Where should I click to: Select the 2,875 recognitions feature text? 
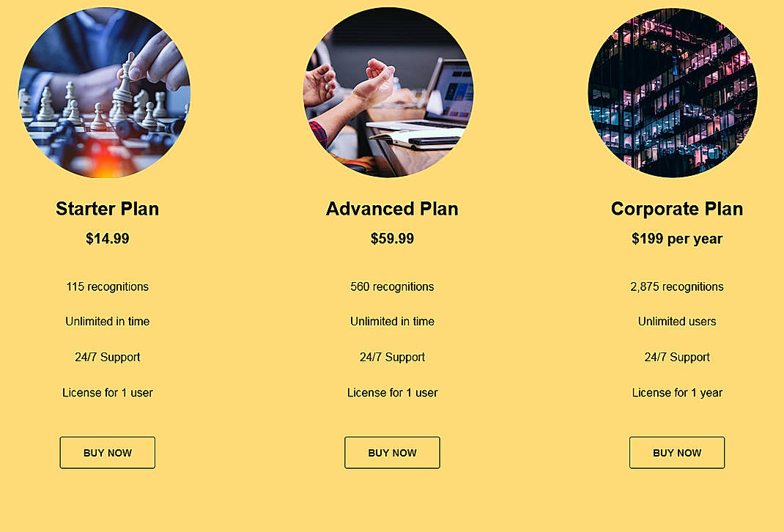[x=676, y=287]
